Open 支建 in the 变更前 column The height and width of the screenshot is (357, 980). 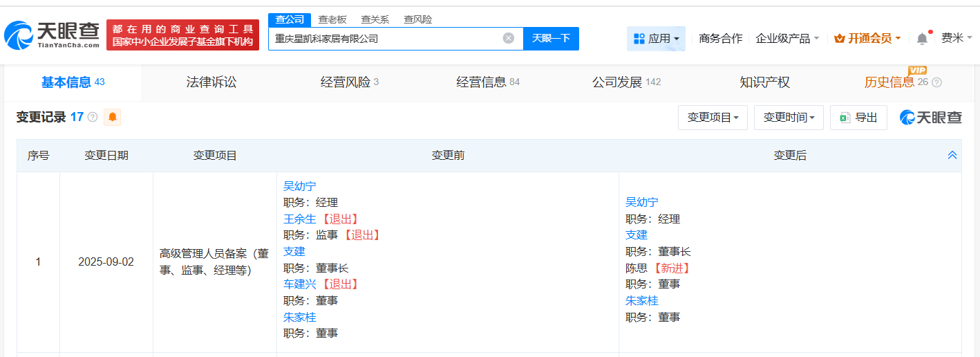click(x=294, y=251)
